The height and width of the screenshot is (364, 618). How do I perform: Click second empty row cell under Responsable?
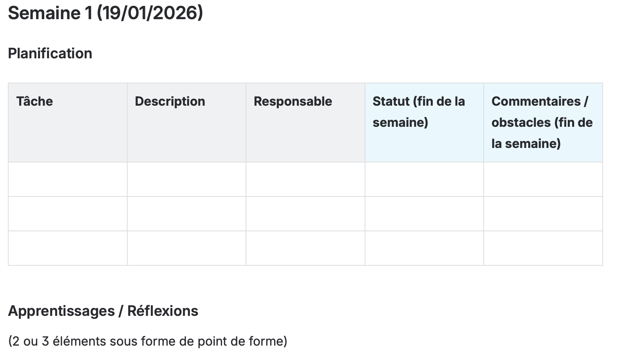305,214
